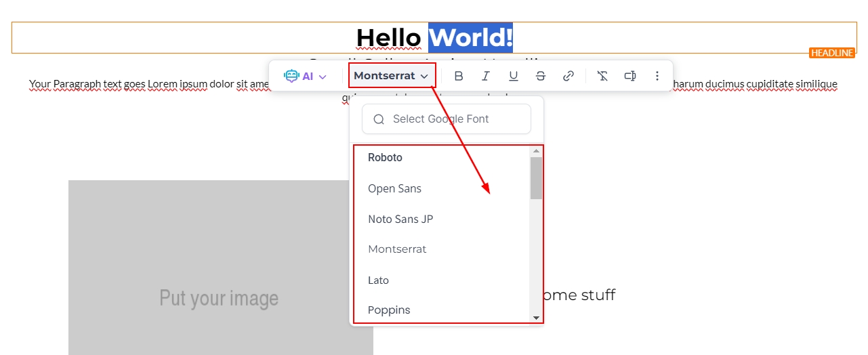Screen dimensions: 868x355
Task: Select Poppins in the font list
Action: [x=389, y=310]
